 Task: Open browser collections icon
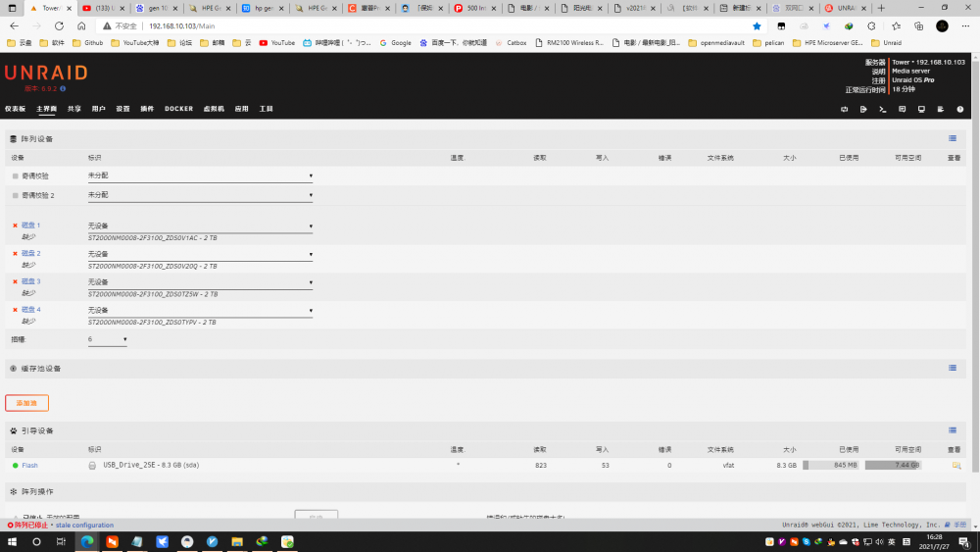(919, 26)
